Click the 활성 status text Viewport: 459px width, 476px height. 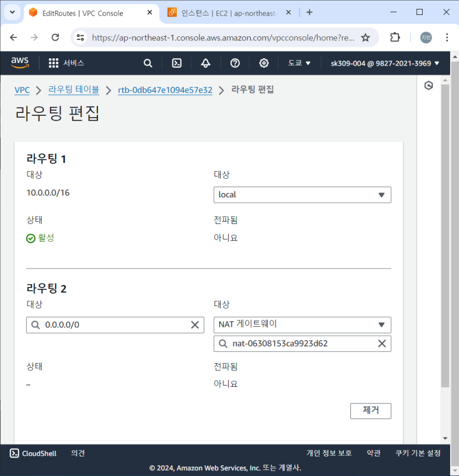point(46,238)
